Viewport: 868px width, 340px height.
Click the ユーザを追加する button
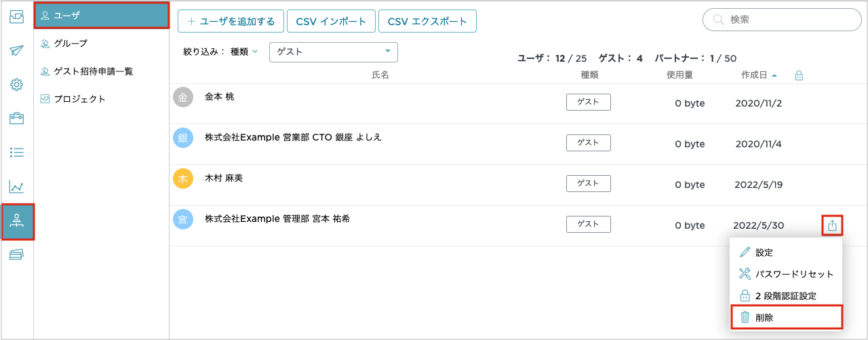231,21
